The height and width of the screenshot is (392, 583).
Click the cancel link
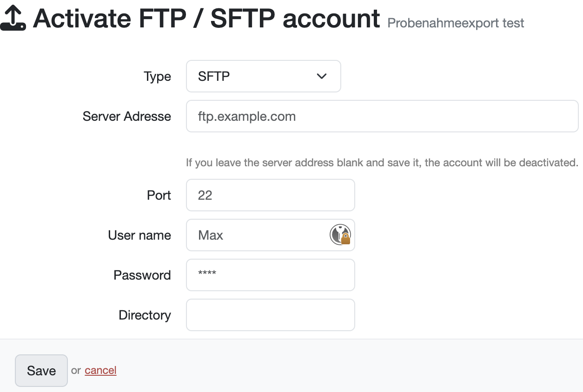coord(100,370)
